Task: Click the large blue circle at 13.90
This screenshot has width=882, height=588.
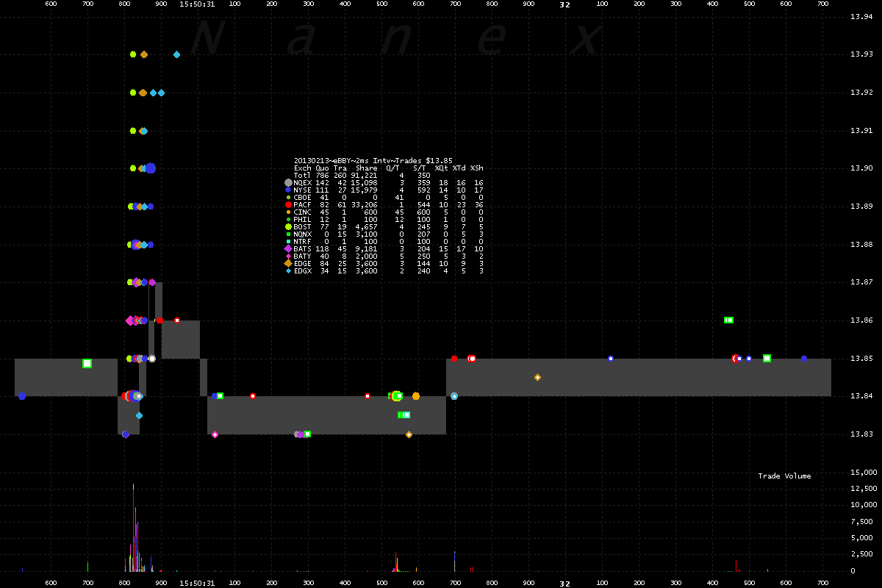Action: click(x=151, y=168)
